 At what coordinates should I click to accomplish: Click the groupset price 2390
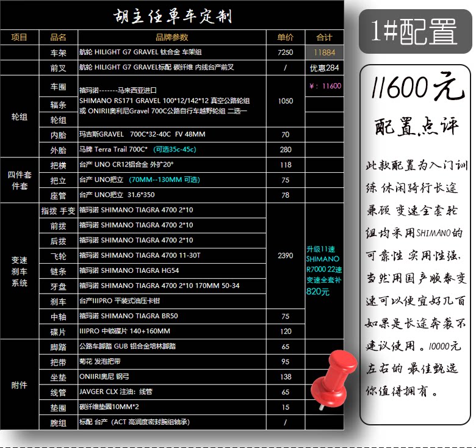pos(286,256)
